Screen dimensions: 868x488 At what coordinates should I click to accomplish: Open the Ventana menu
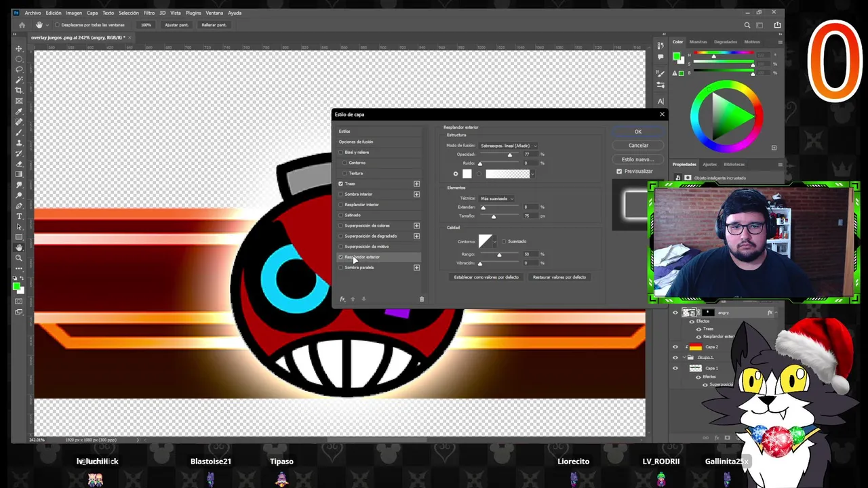[214, 13]
